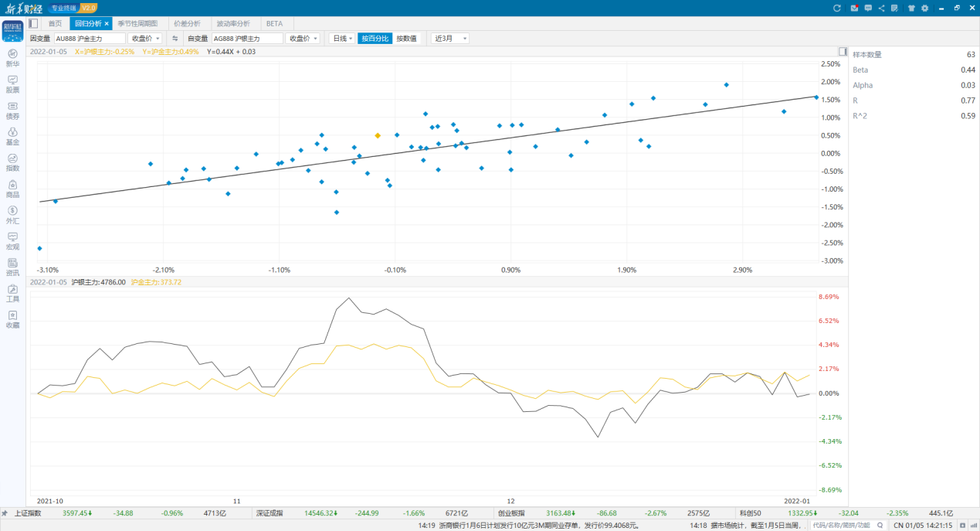Switch to 按数值 display mode
The width and height of the screenshot is (980, 531).
point(406,38)
